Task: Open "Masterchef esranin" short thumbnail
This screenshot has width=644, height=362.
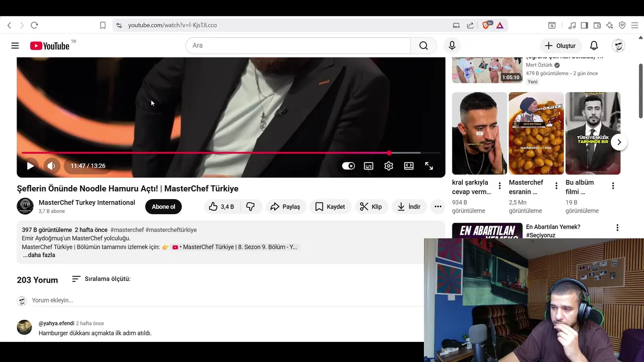Action: (536, 133)
